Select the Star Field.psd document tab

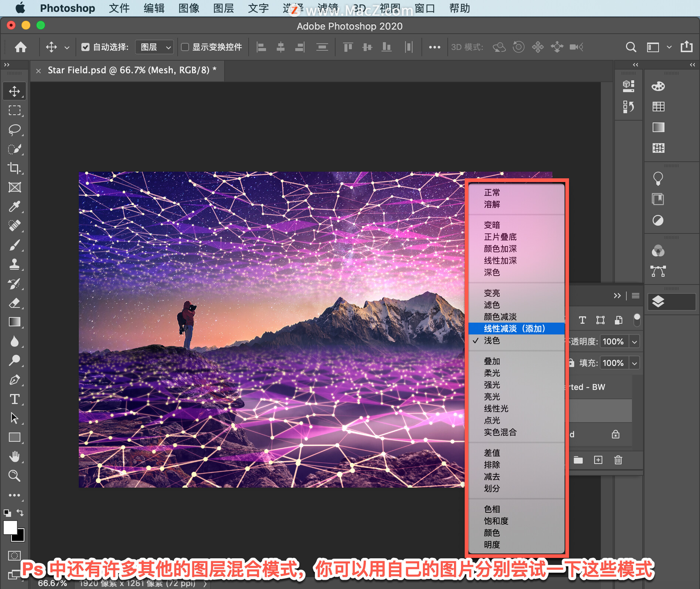[x=132, y=70]
